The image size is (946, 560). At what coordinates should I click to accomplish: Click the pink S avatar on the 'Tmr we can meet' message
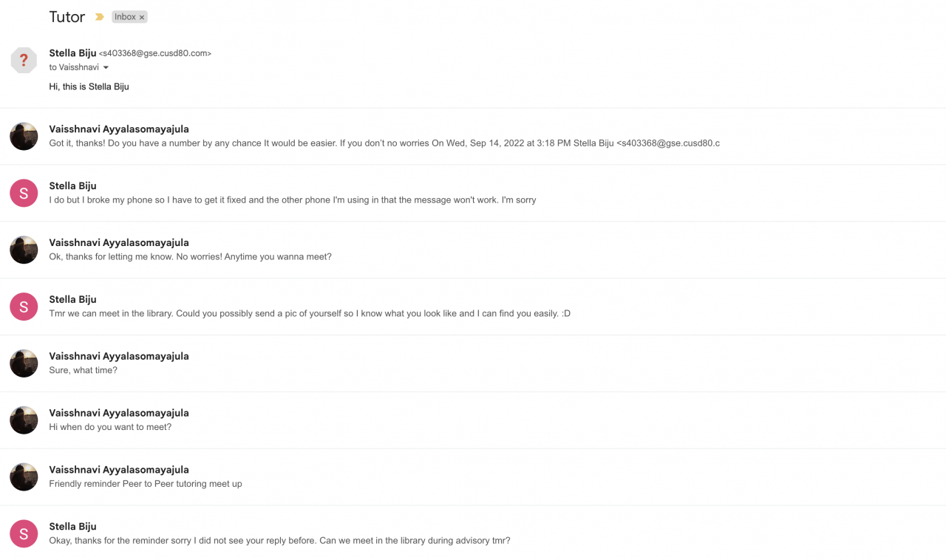click(x=24, y=307)
